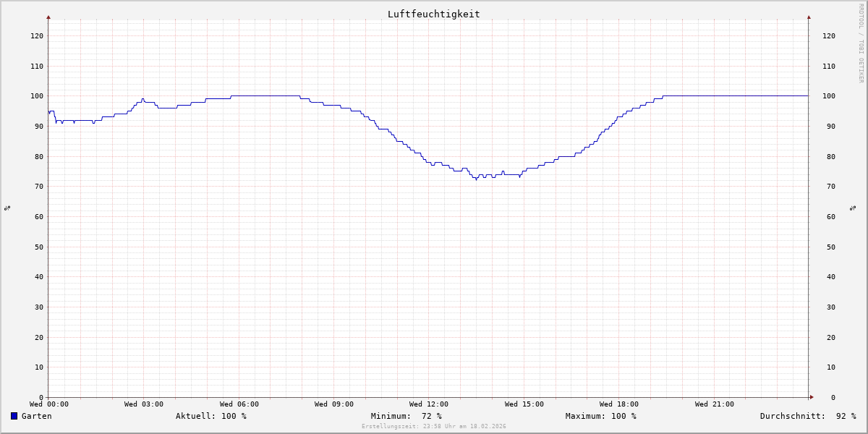The width and height of the screenshot is (868, 434).
Task: Click the arrow at the x-axis right end
Action: coord(811,397)
